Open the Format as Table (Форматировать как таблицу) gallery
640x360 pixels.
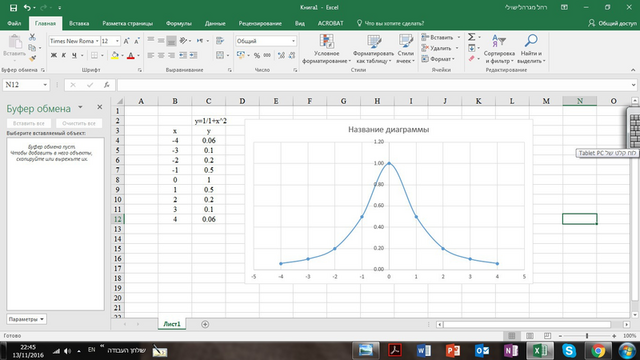click(373, 49)
